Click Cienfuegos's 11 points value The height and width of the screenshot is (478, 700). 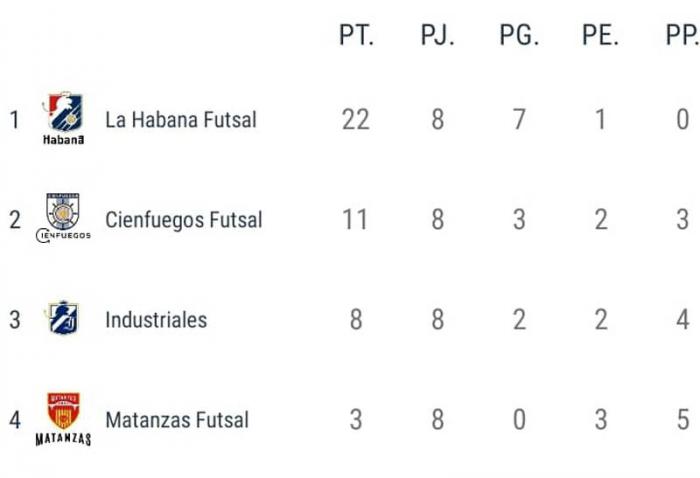(x=356, y=220)
